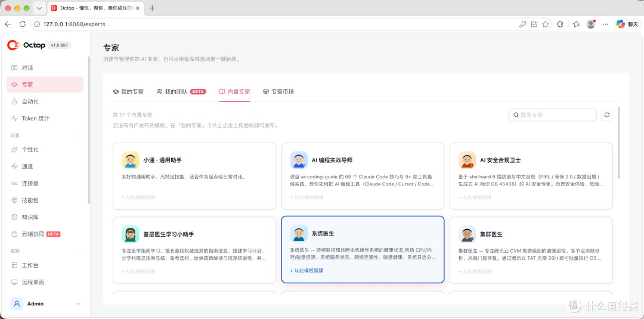Click the AI 安全合规卫士 avatar
644x319 pixels.
coord(467,160)
